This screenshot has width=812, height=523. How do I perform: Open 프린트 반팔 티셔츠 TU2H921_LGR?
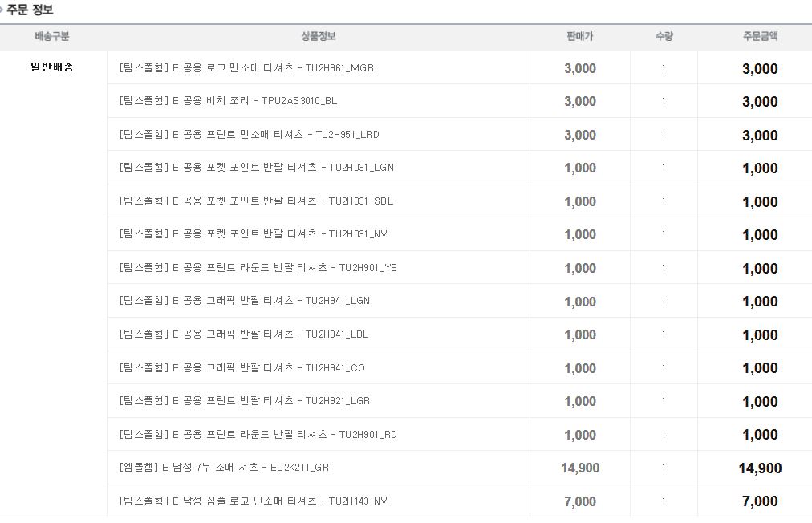[x=244, y=401]
